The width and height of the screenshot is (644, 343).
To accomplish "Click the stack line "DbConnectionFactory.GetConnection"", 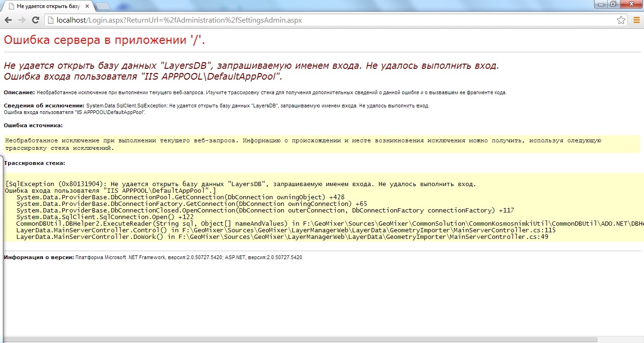I will tap(191, 204).
